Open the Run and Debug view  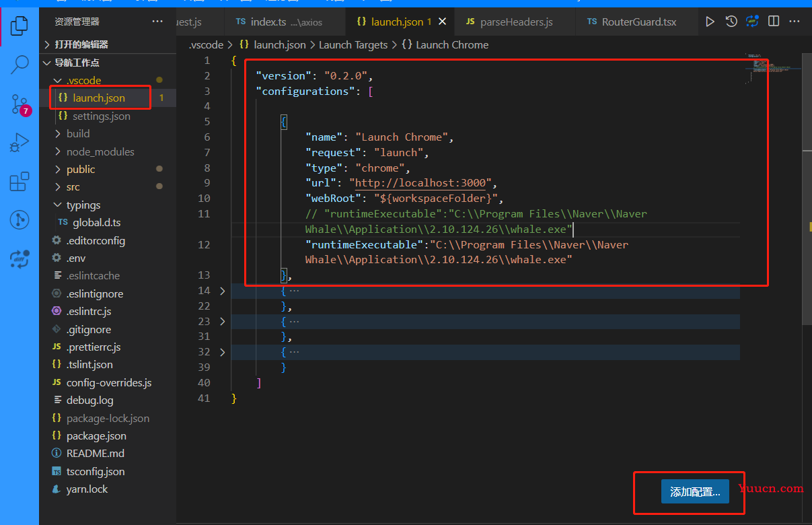(x=20, y=143)
